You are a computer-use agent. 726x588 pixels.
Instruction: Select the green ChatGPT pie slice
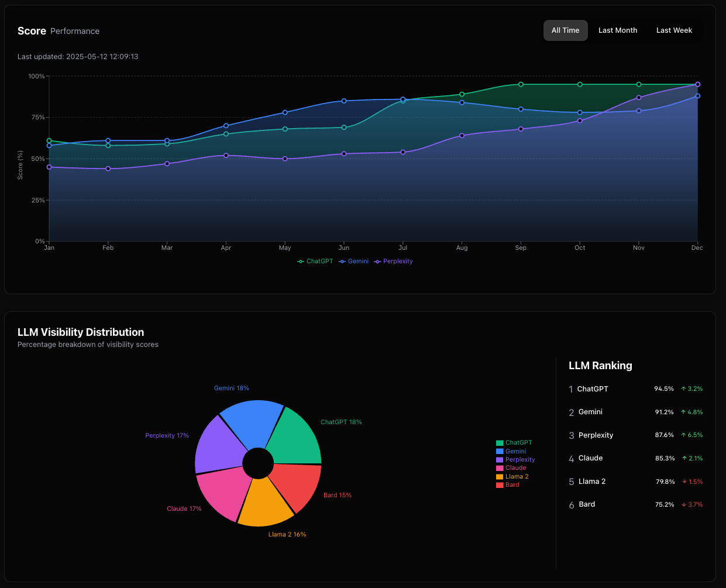tap(295, 439)
